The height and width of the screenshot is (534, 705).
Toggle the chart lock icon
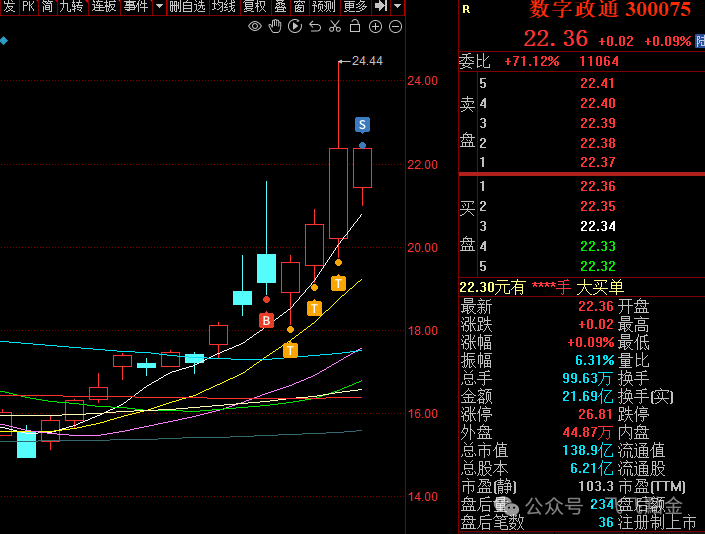click(355, 26)
